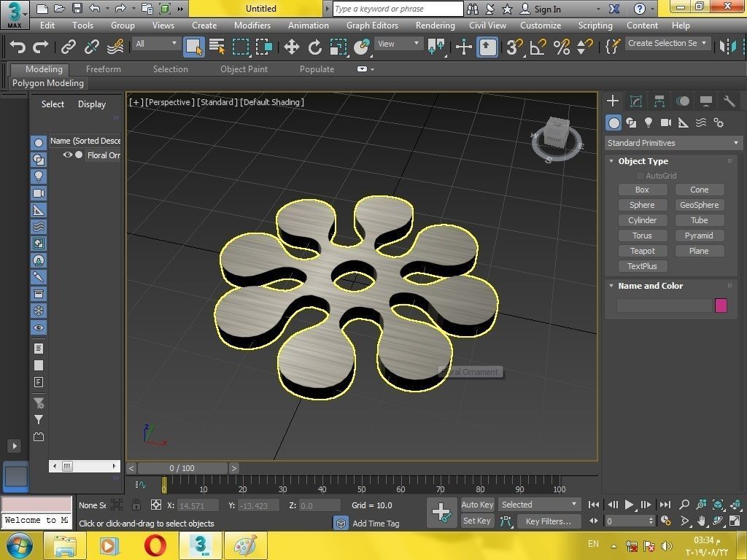This screenshot has width=747, height=560.
Task: Open the Motion command panel tab
Action: click(x=683, y=101)
